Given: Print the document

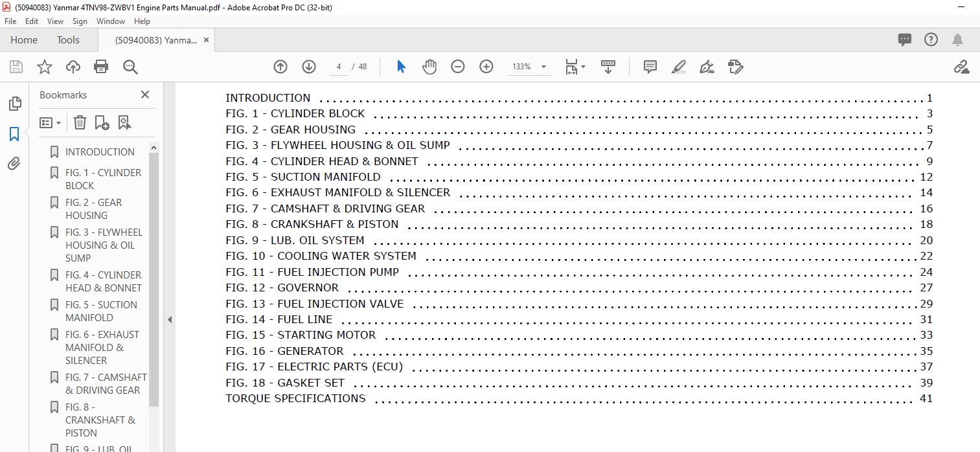Looking at the screenshot, I should (x=101, y=67).
